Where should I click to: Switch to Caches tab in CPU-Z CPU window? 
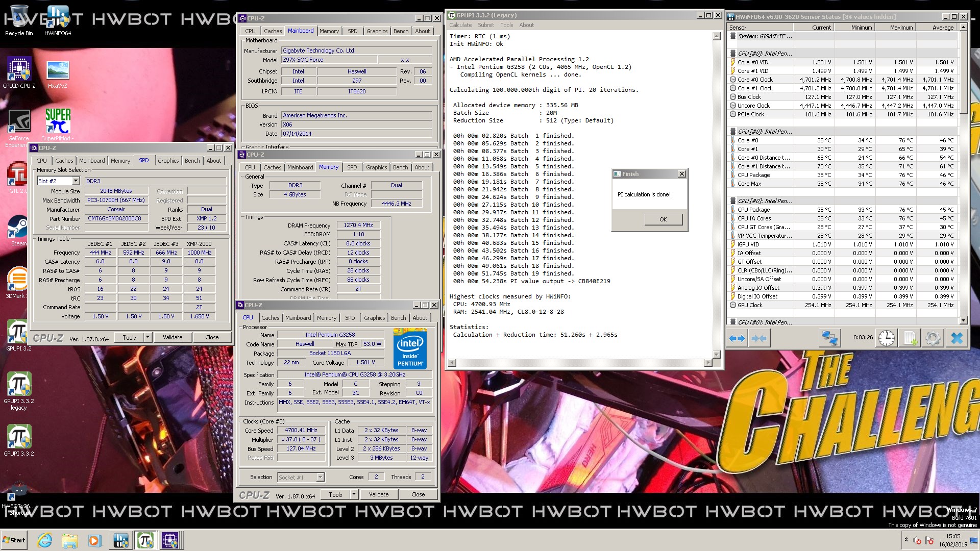(271, 318)
